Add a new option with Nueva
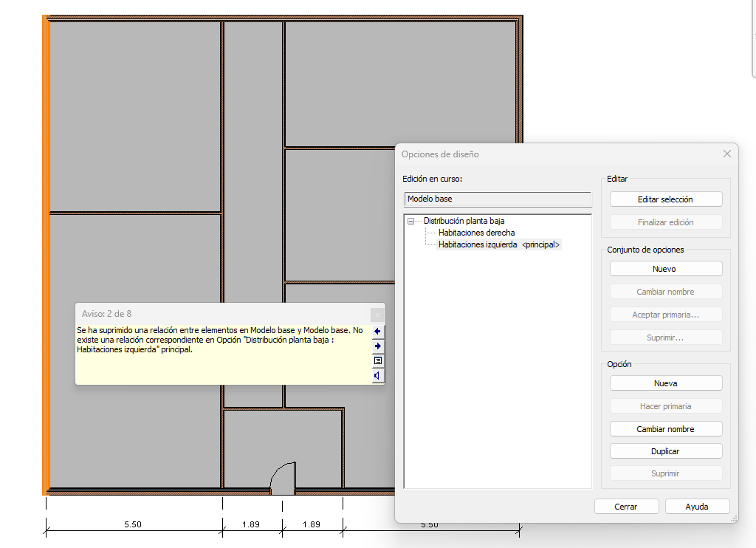Viewport: 756px width, 548px height. 665,383
